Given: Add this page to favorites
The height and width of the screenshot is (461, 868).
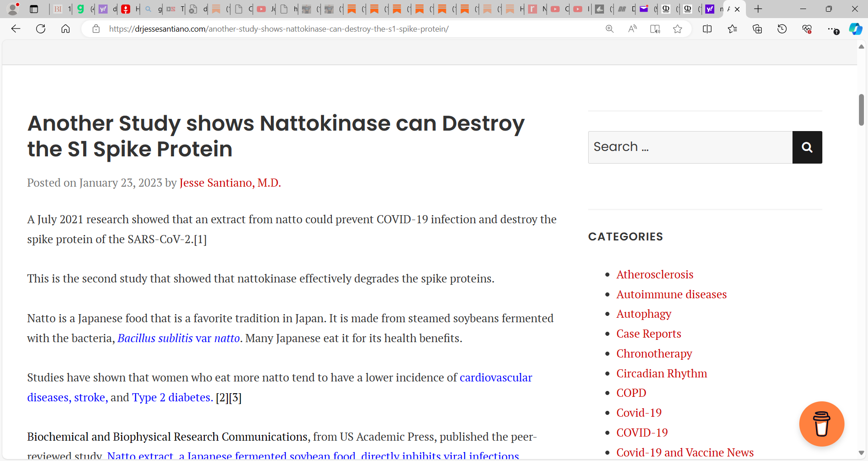Looking at the screenshot, I should point(677,29).
